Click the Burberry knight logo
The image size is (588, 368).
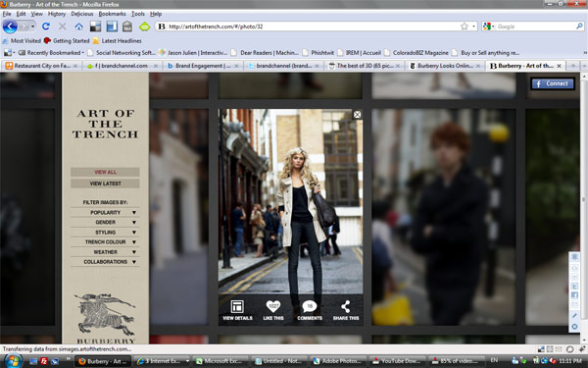[105, 315]
